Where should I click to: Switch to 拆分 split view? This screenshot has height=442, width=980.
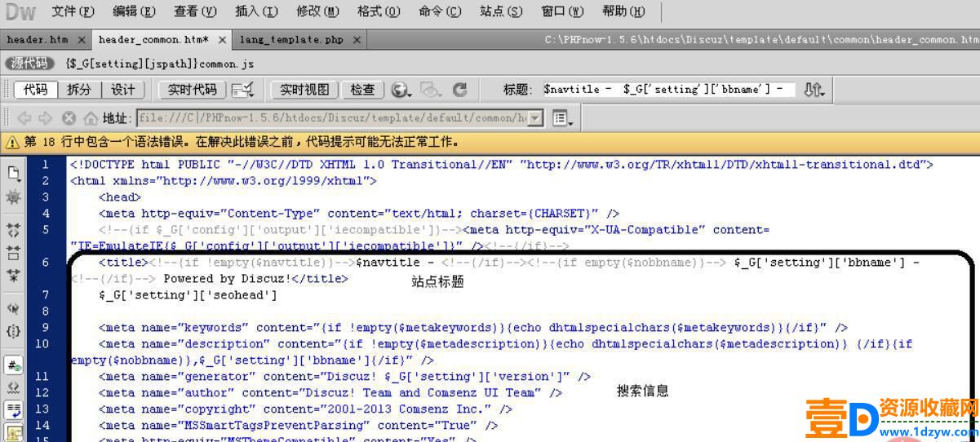click(79, 90)
